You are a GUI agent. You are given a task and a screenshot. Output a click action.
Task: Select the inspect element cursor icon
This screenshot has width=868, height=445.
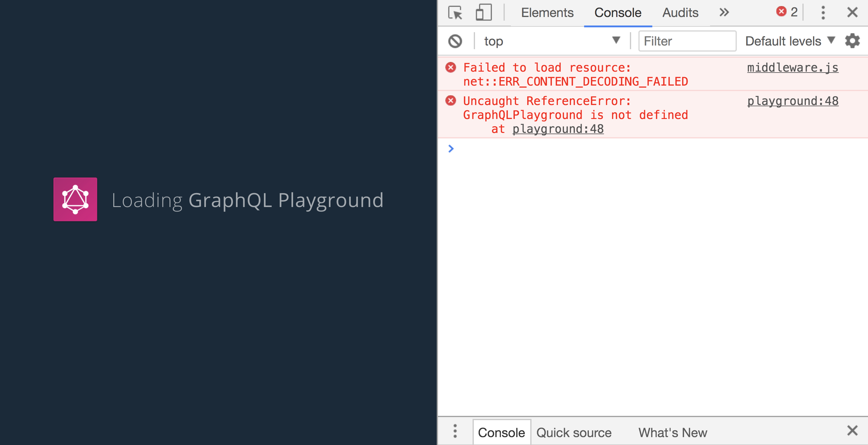tap(455, 12)
